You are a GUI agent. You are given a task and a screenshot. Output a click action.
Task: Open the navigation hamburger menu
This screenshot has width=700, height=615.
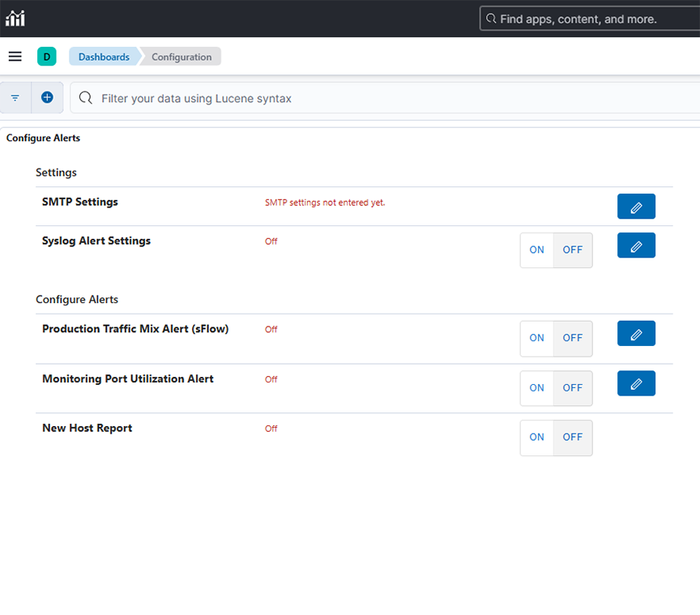click(15, 56)
